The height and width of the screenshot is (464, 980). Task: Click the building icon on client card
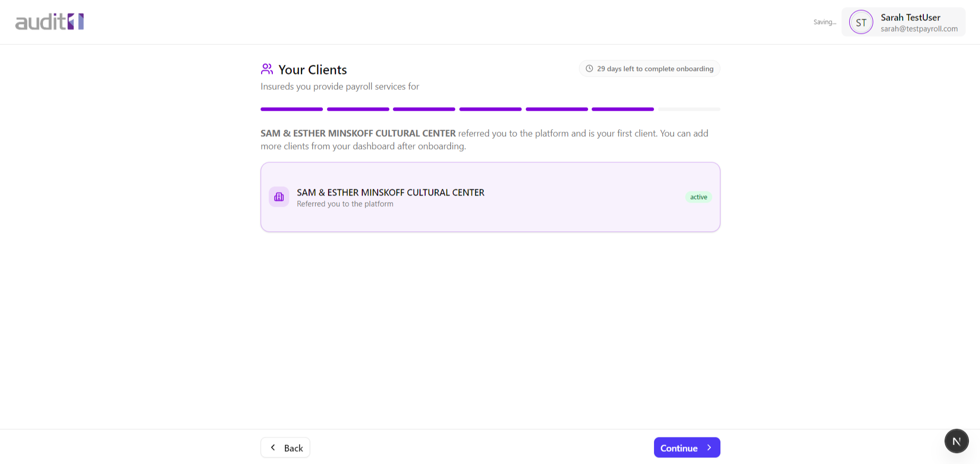coord(279,197)
